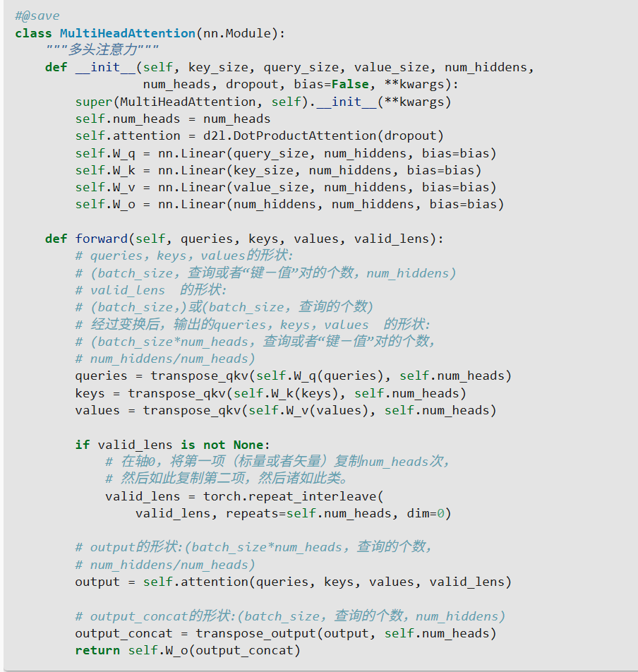Click the "self.W_o = nn.Linear" line
This screenshot has height=672, width=638.
point(289,205)
